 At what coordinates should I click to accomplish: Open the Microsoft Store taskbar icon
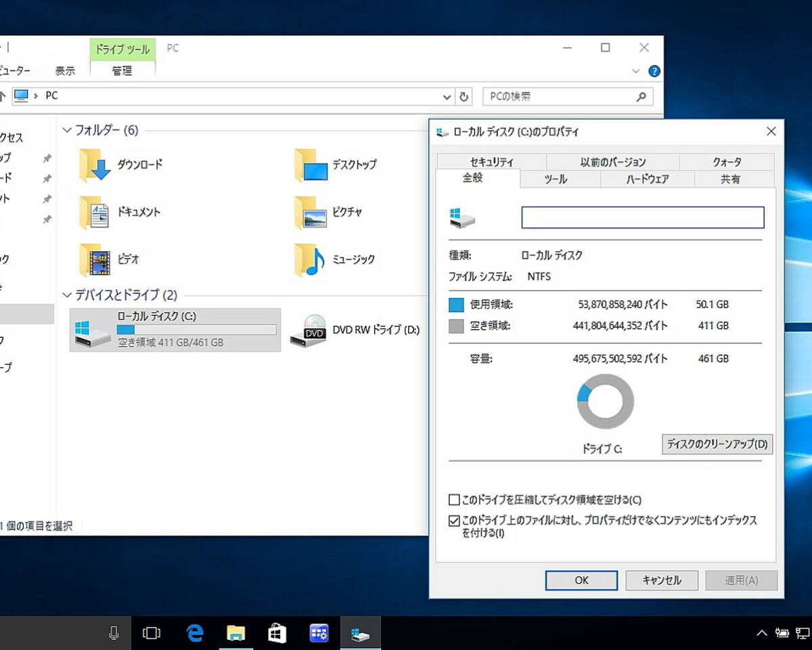[277, 633]
